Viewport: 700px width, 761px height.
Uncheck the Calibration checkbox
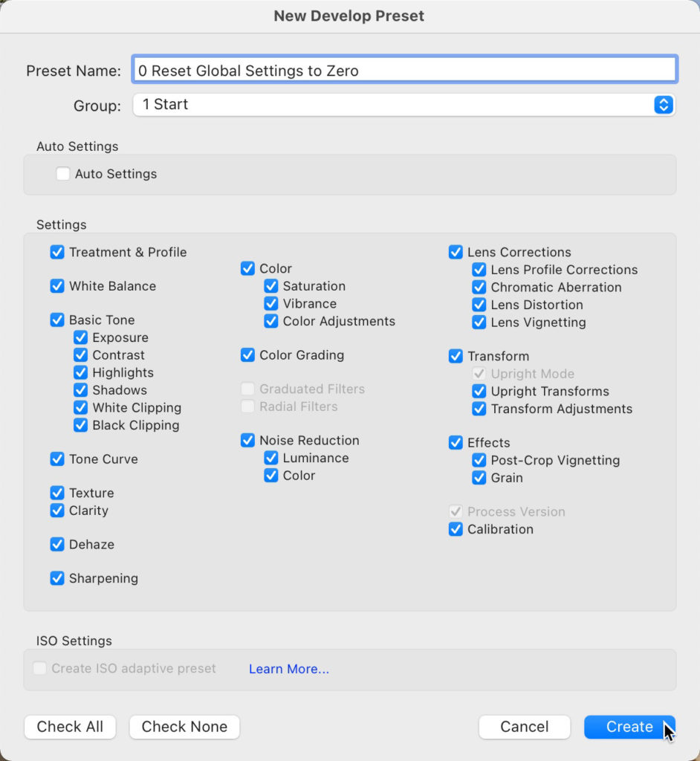pyautogui.click(x=456, y=529)
